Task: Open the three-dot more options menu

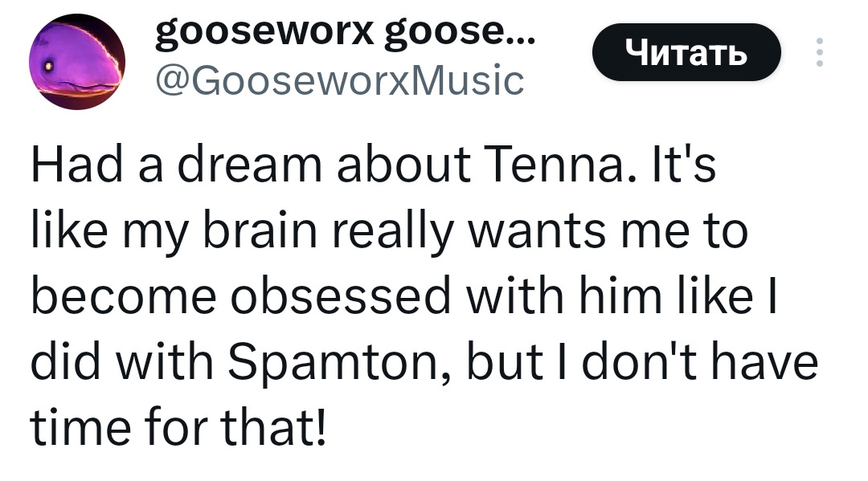Action: tap(820, 53)
